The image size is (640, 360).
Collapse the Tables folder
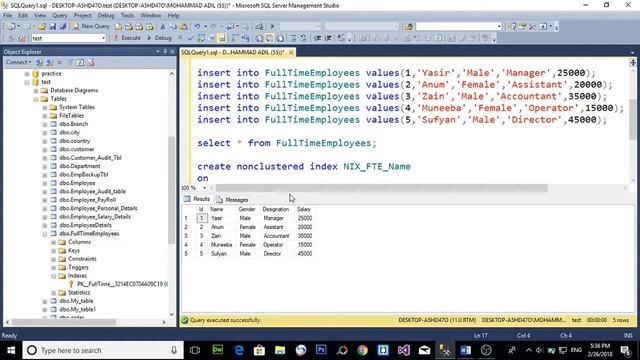tap(36, 99)
